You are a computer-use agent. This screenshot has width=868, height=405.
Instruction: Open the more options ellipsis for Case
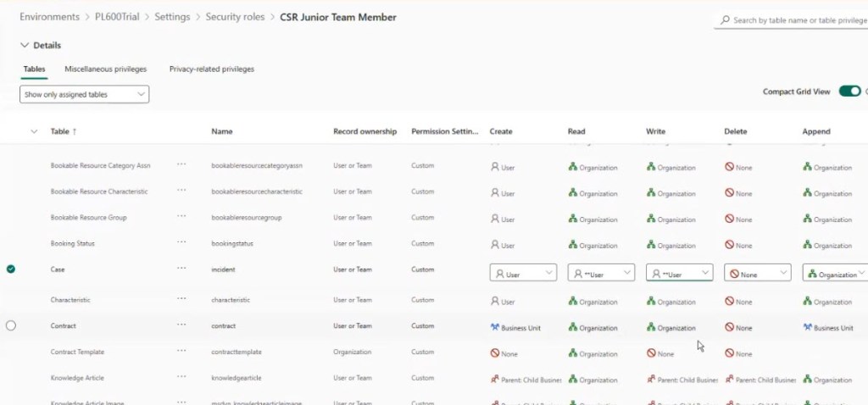click(x=181, y=269)
